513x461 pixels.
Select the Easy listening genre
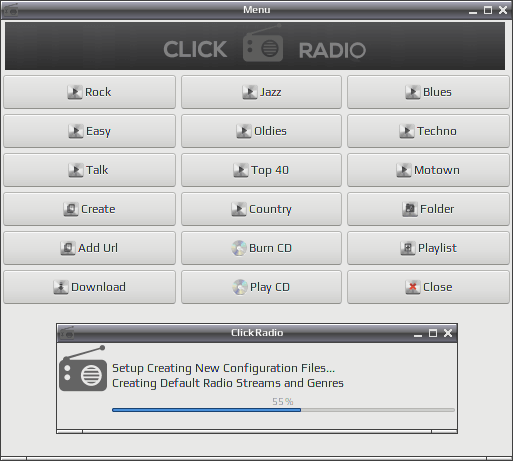[x=89, y=131]
